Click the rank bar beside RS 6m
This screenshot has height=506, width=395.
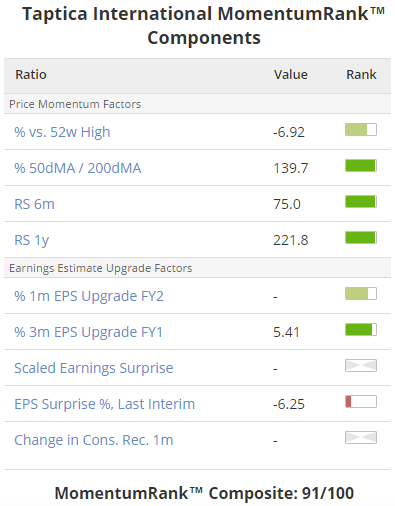point(361,202)
